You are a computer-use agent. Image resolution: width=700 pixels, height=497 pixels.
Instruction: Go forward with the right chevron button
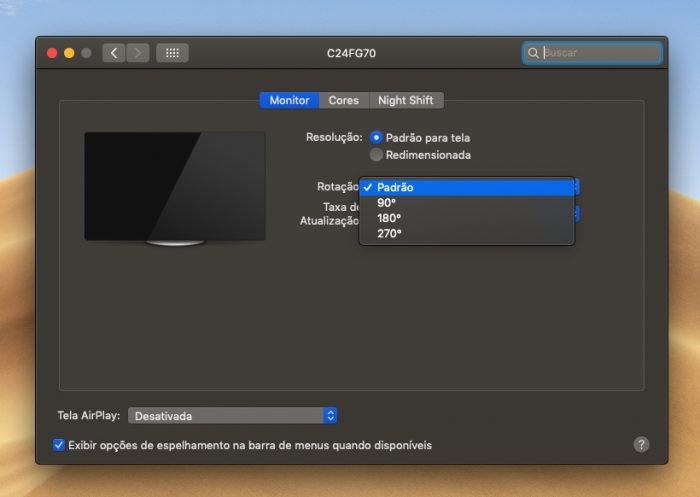pyautogui.click(x=138, y=53)
